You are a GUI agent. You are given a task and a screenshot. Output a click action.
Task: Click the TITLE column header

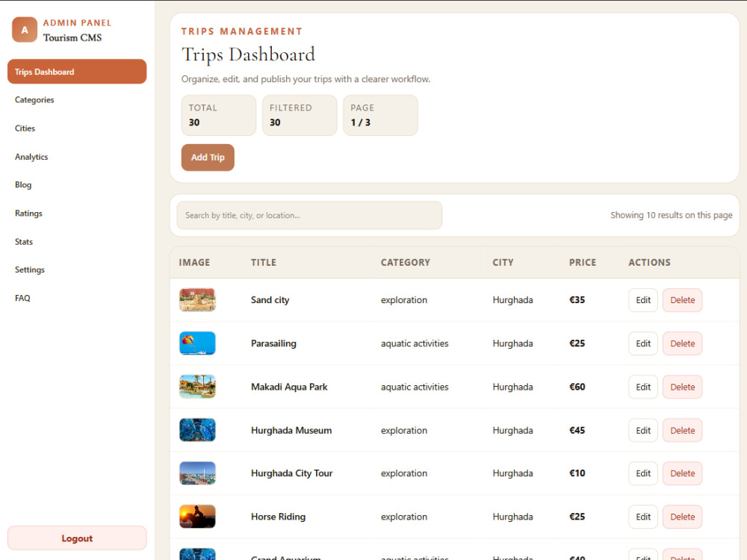(264, 262)
